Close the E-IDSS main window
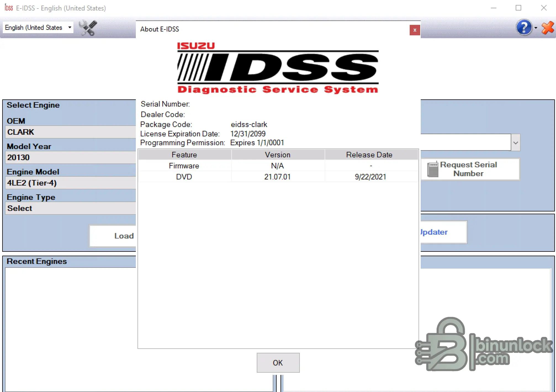 tap(544, 8)
